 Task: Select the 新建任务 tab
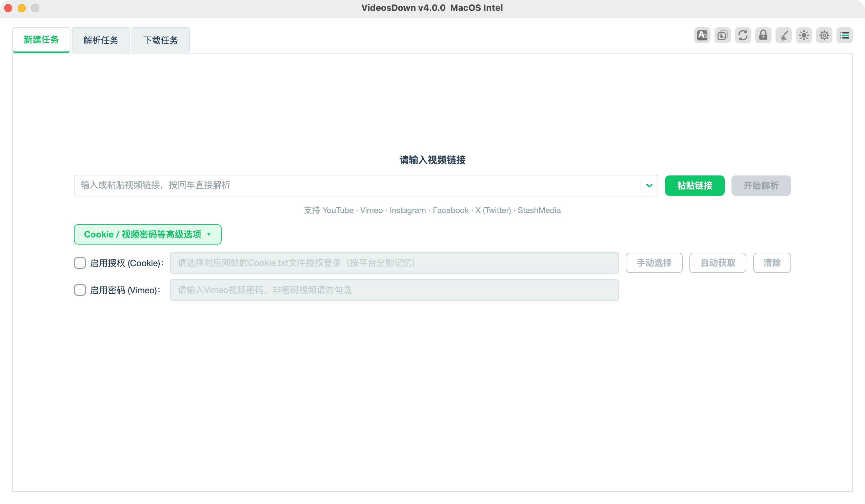click(x=41, y=40)
